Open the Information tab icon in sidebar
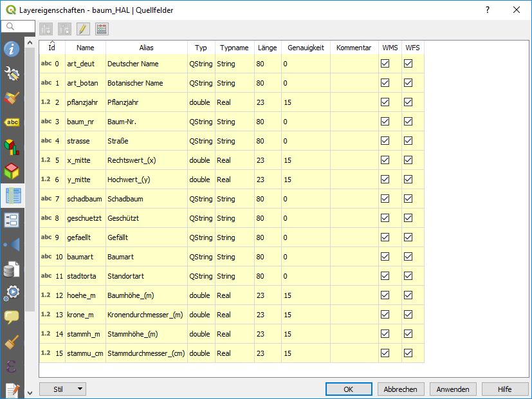The width and height of the screenshot is (532, 399). point(12,49)
